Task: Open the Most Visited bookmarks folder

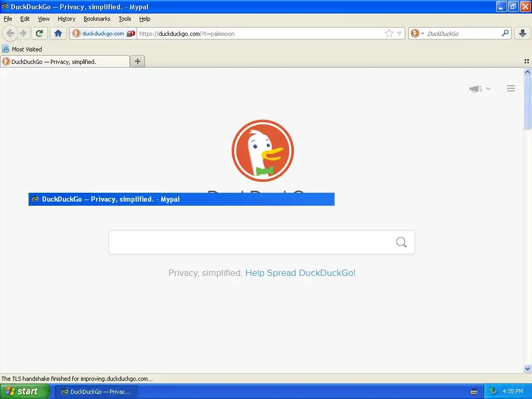Action: [22, 49]
